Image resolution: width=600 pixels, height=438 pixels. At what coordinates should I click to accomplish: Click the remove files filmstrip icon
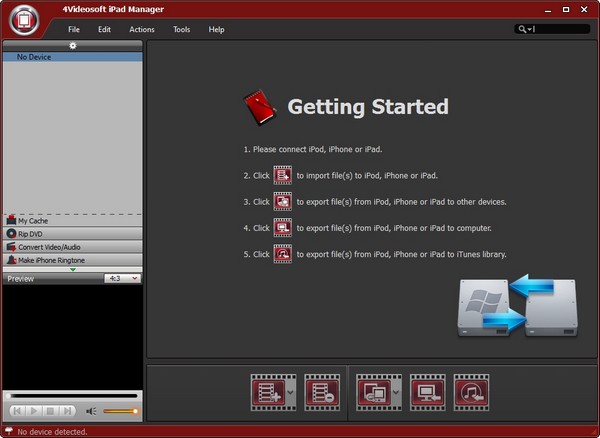point(320,392)
